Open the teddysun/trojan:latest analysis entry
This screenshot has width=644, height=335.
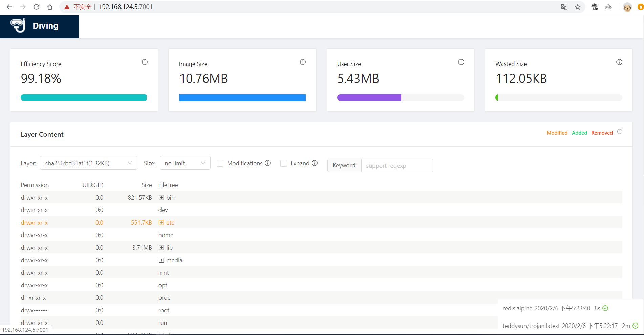[560, 326]
